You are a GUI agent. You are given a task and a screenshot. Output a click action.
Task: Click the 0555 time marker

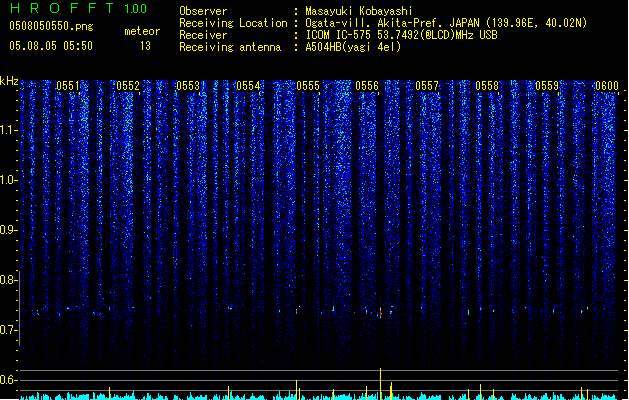coord(308,86)
